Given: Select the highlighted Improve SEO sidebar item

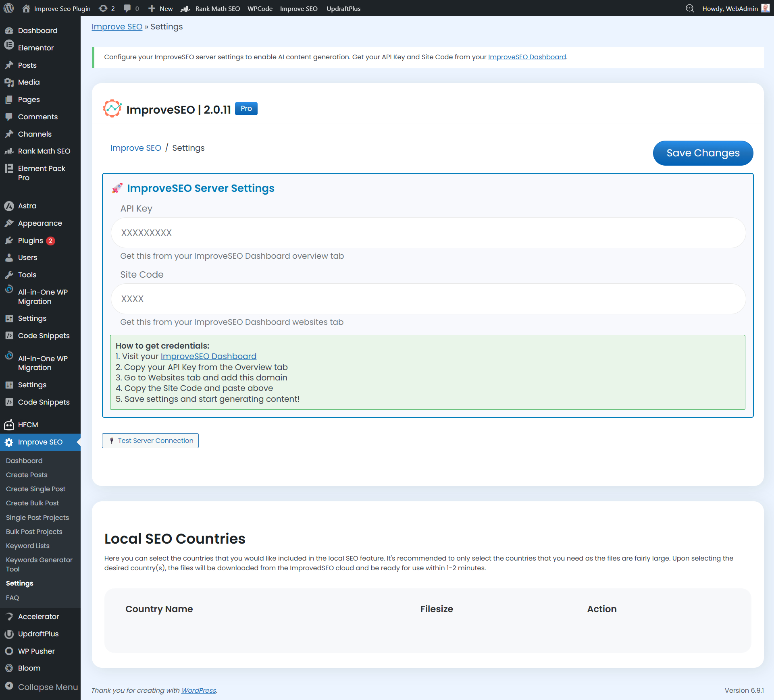Looking at the screenshot, I should click(x=40, y=442).
